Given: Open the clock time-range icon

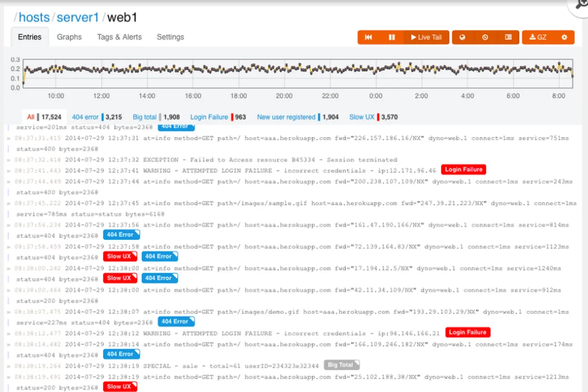Looking at the screenshot, I should point(485,37).
